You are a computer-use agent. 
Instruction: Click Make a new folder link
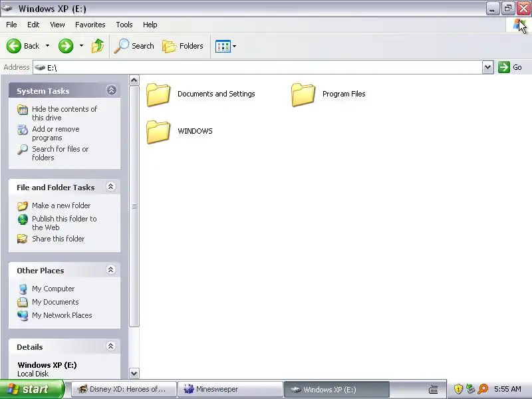[61, 205]
